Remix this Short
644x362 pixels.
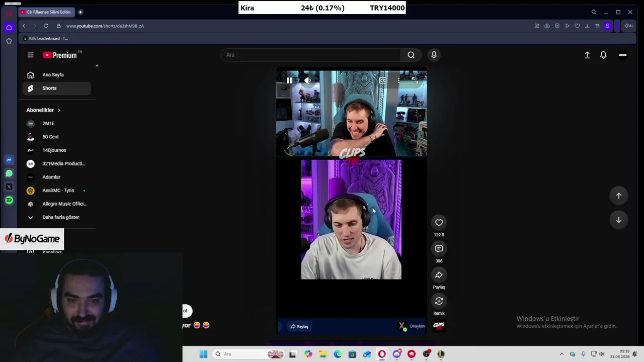[x=439, y=301]
